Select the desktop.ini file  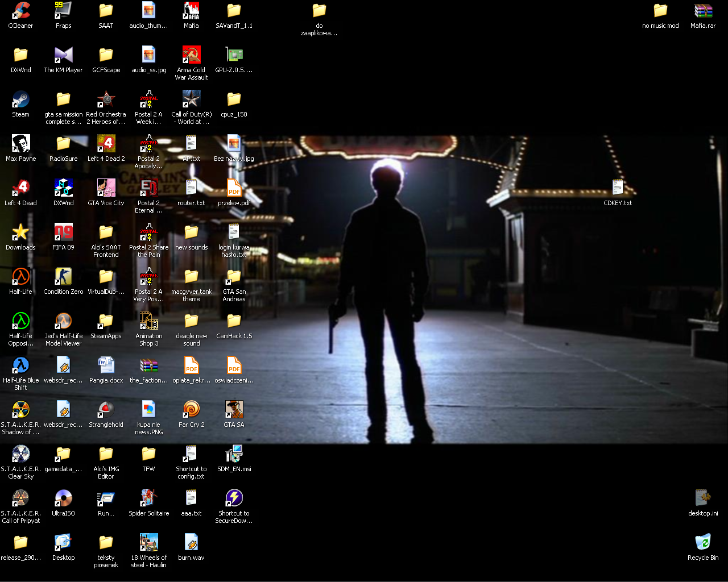(703, 498)
